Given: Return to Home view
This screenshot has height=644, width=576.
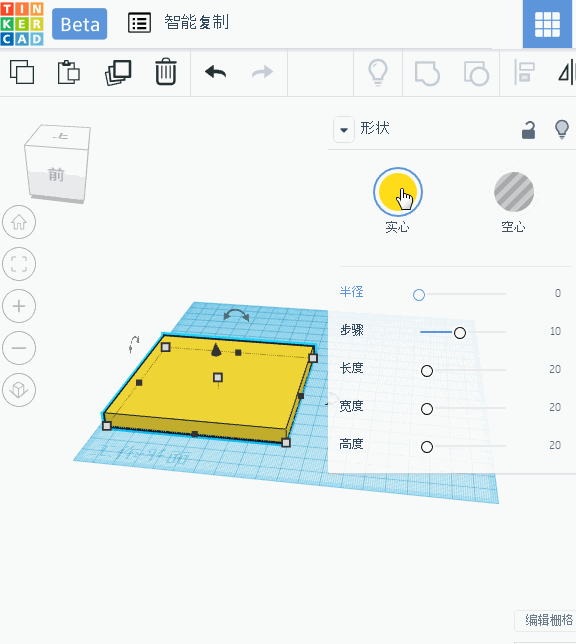Looking at the screenshot, I should point(19,222).
